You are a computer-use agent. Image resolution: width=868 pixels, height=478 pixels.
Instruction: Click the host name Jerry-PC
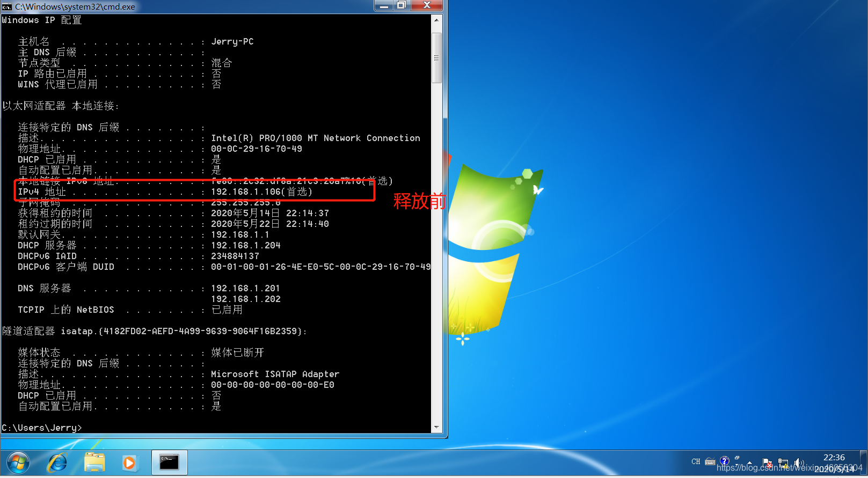point(232,41)
